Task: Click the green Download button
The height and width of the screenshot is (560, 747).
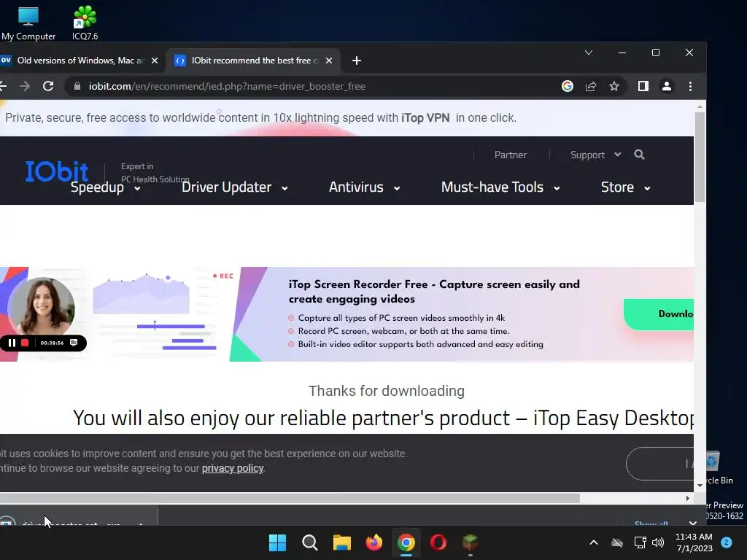Action: (x=659, y=314)
